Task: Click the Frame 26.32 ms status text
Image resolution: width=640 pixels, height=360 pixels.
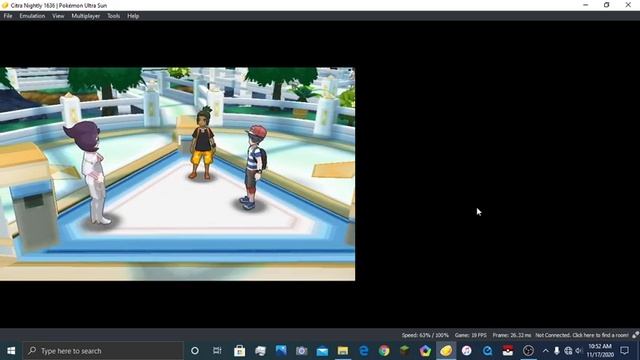Action: (512, 335)
